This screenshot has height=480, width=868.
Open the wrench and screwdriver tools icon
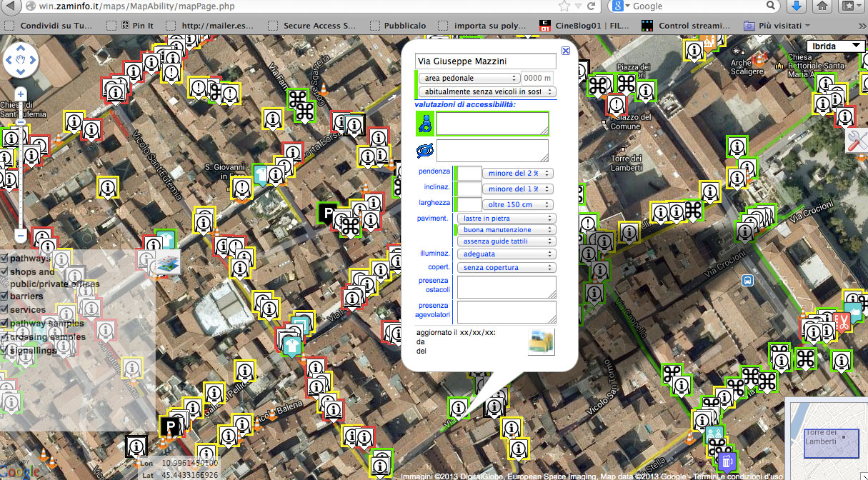[857, 141]
